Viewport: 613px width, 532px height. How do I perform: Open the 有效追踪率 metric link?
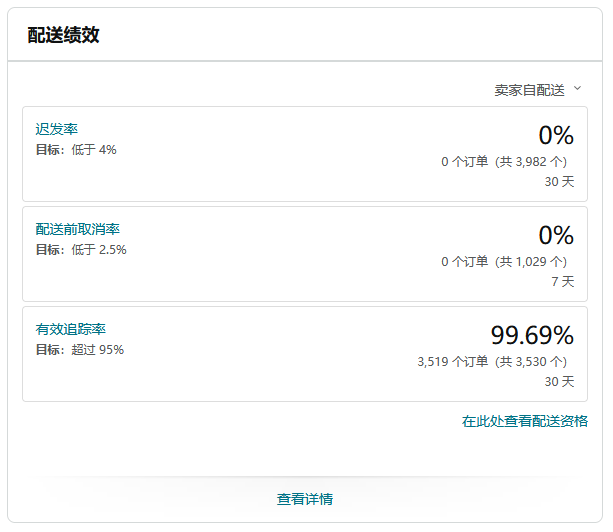tap(70, 329)
